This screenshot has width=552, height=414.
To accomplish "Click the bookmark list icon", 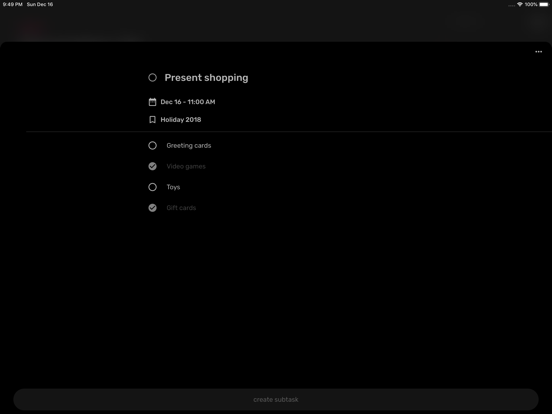I will point(152,120).
